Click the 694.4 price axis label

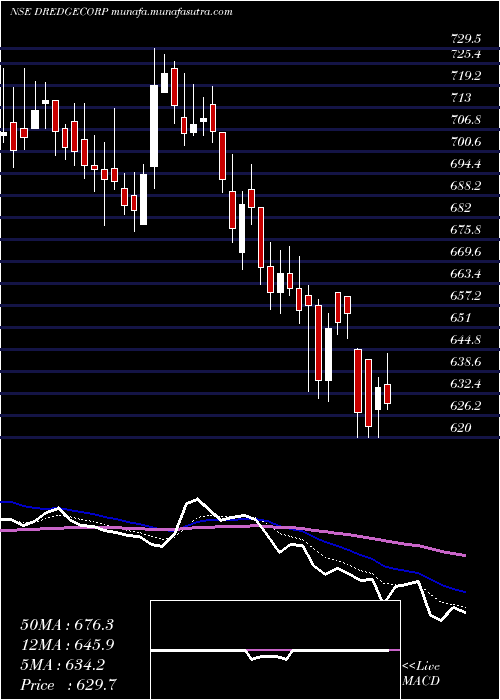point(468,164)
